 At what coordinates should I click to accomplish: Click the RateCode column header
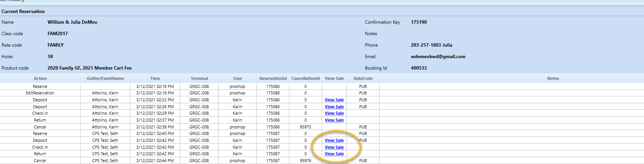tap(363, 78)
